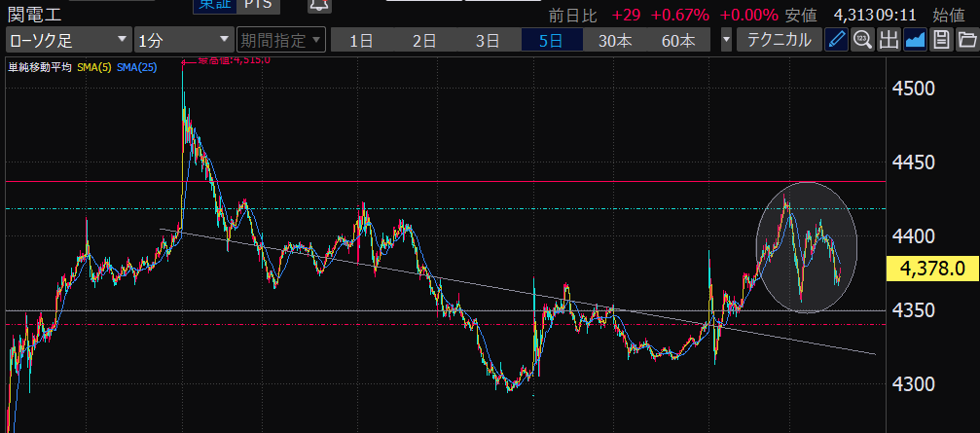The height and width of the screenshot is (433, 980).
Task: Open the ローソク足 chart type dropdown
Action: pyautogui.click(x=68, y=40)
